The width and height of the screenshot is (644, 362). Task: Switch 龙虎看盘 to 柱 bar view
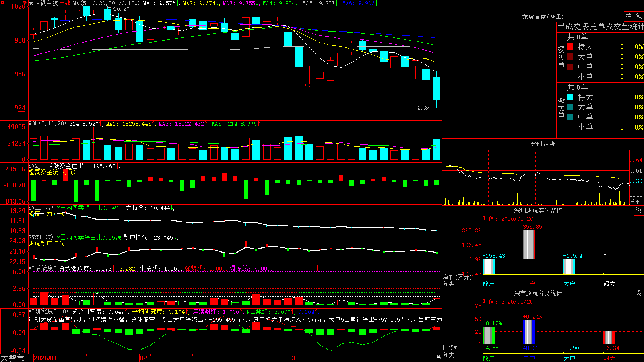point(629,16)
